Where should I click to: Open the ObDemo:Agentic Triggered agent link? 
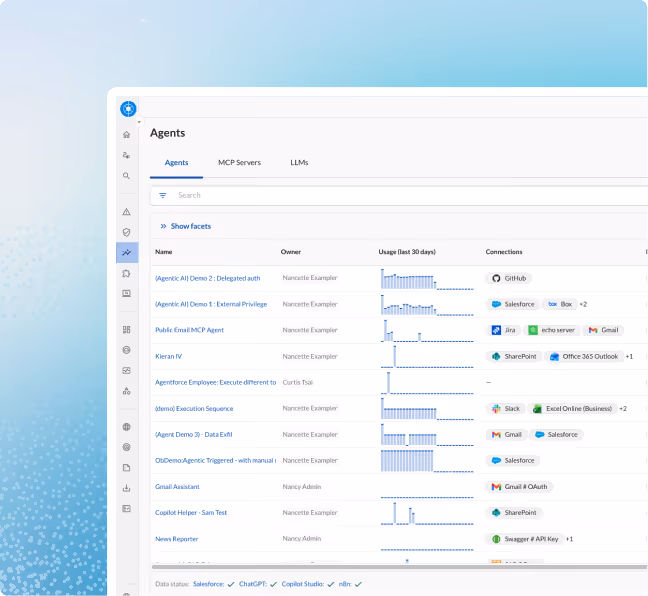coord(215,460)
